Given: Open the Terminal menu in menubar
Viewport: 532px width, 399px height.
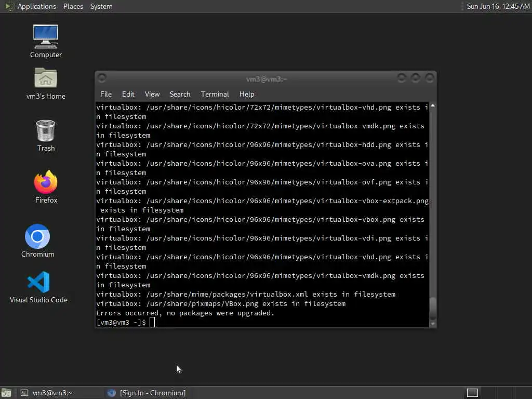Looking at the screenshot, I should (x=215, y=95).
